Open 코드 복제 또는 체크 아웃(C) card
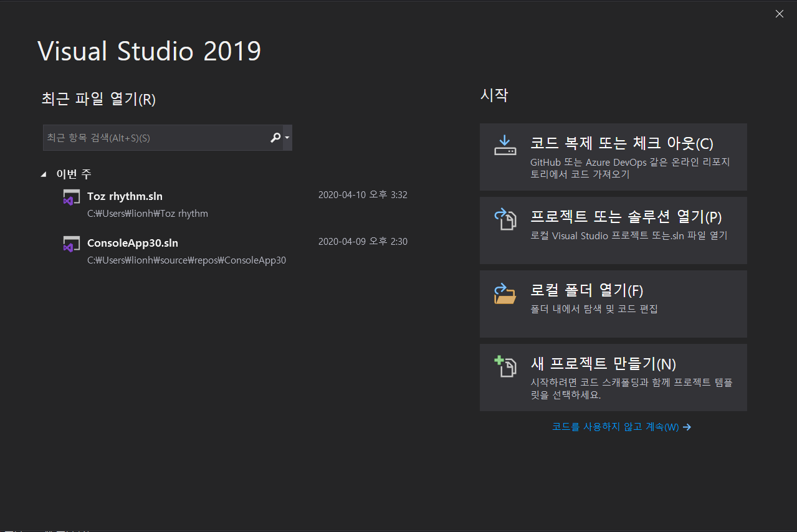This screenshot has height=532, width=797. pyautogui.click(x=613, y=157)
